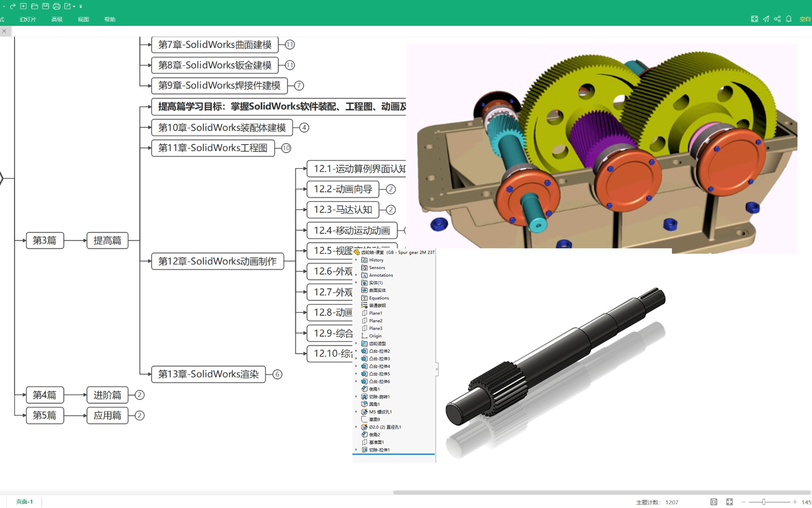
Task: Select the 第4篇 topic node
Action: tap(45, 395)
